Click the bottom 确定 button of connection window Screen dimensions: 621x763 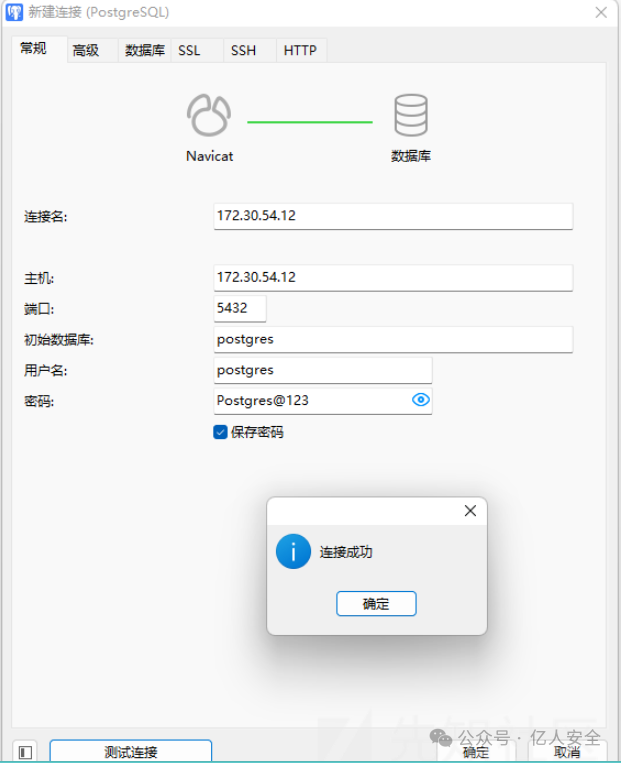click(x=475, y=752)
